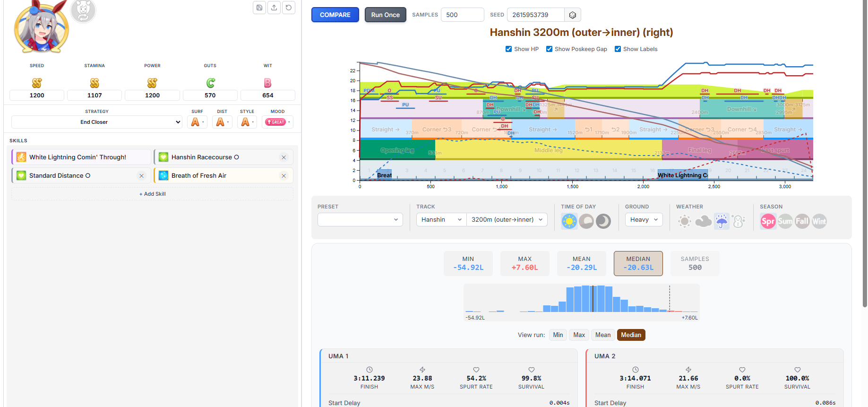Open the Distance aptitude dropdown
This screenshot has height=407, width=868.
(x=223, y=122)
